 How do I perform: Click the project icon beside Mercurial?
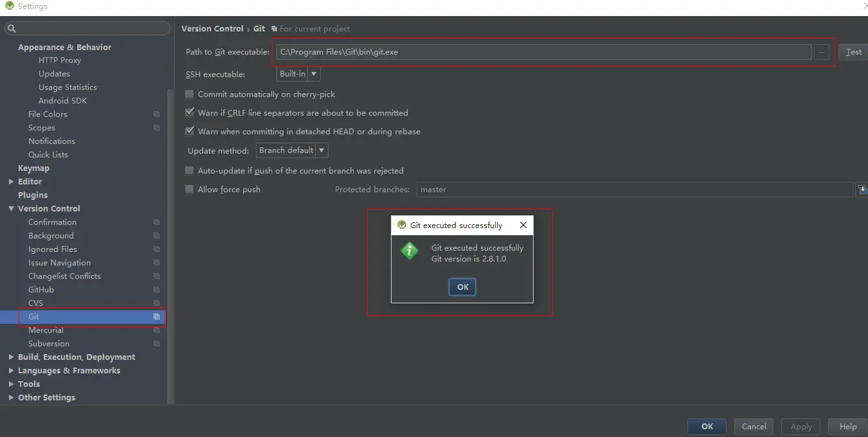click(x=156, y=330)
